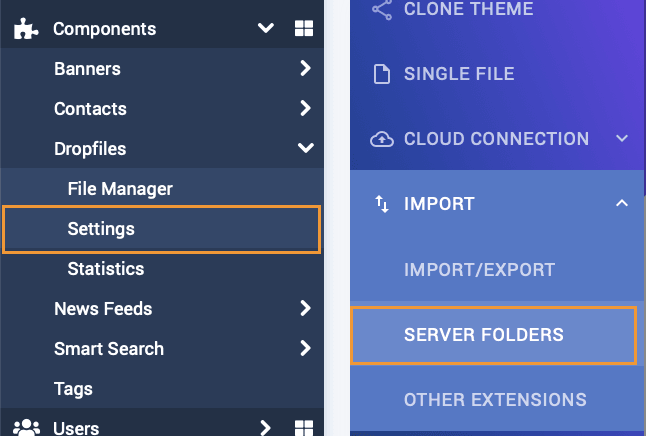Open the Users dashboard grid icon
This screenshot has height=436, width=646.
pos(303,428)
